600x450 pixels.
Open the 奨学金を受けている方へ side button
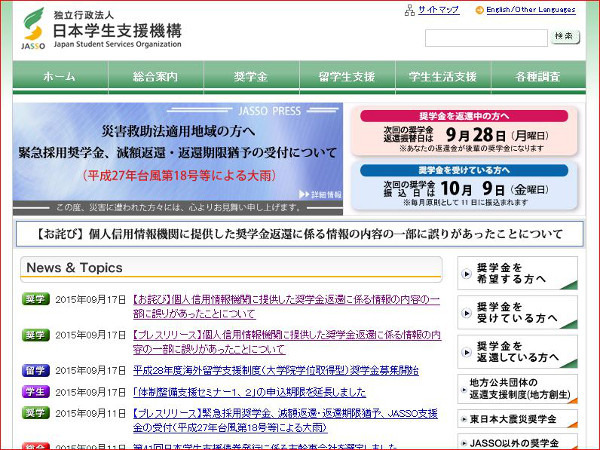click(x=517, y=312)
